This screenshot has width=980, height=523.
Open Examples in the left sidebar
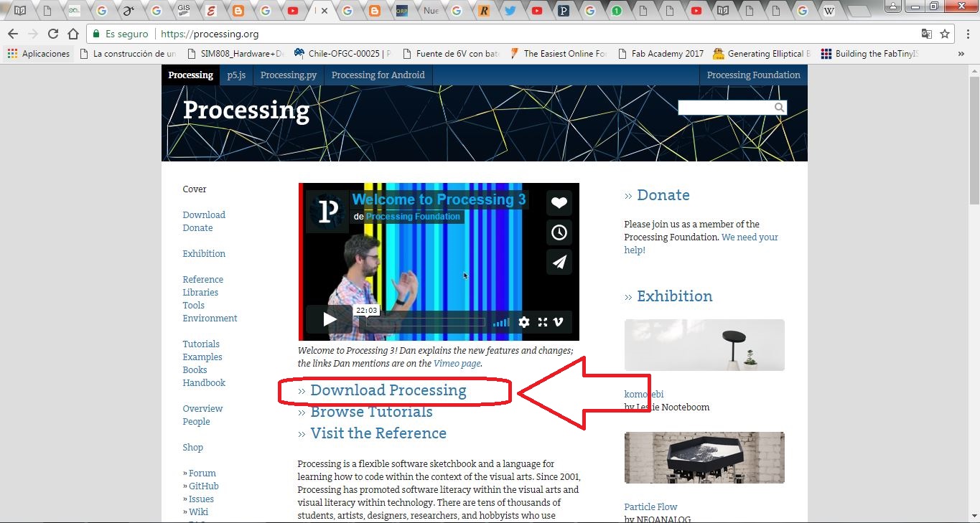click(x=202, y=357)
